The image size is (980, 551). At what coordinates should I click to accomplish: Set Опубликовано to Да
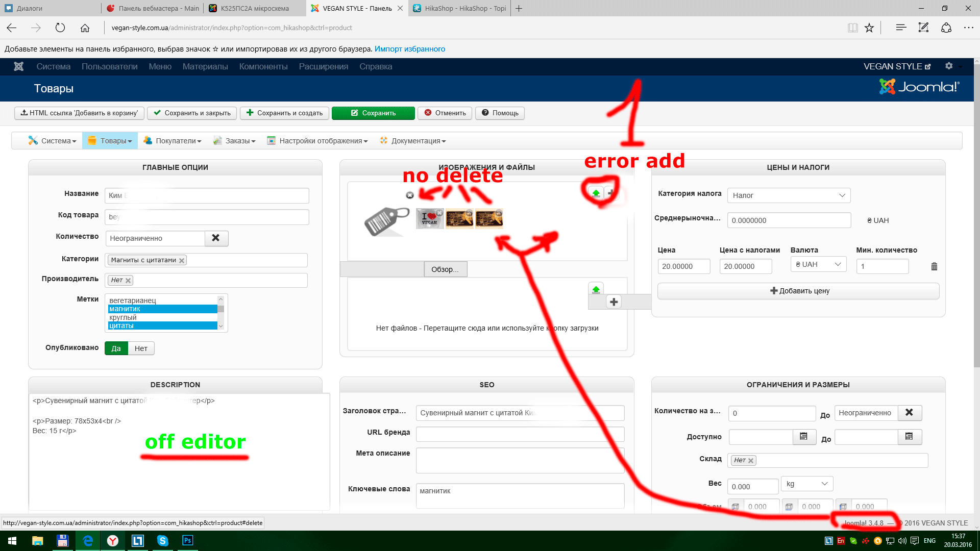pyautogui.click(x=116, y=348)
